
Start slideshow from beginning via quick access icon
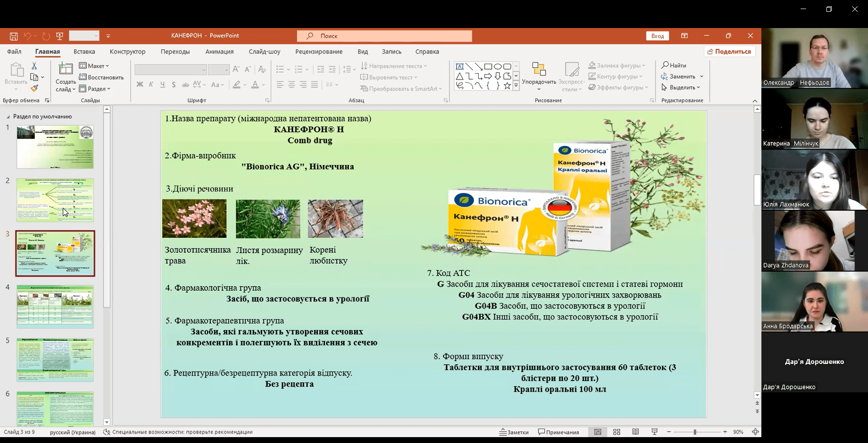pyautogui.click(x=60, y=36)
